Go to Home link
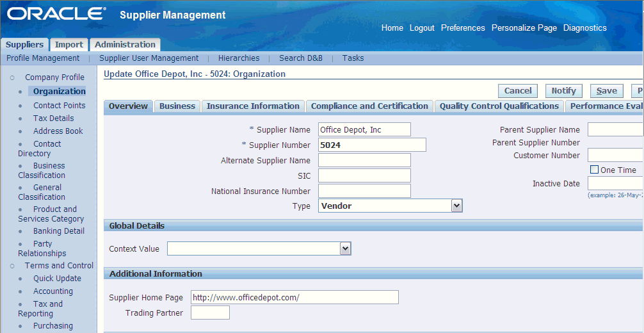This screenshot has width=644, height=333. point(392,28)
